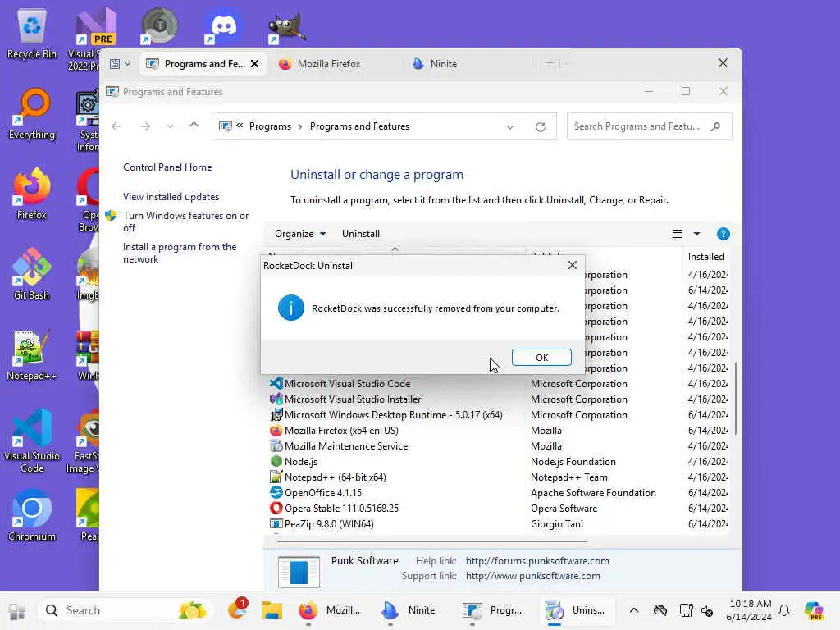This screenshot has width=840, height=630.
Task: Click the horizontal scrollbar of program list
Action: pyautogui.click(x=431, y=541)
